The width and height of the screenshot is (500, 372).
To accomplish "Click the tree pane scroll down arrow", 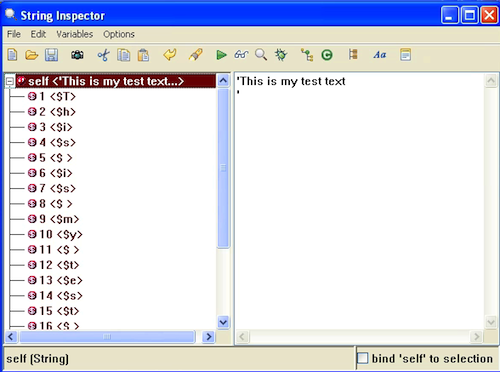I will point(223,322).
